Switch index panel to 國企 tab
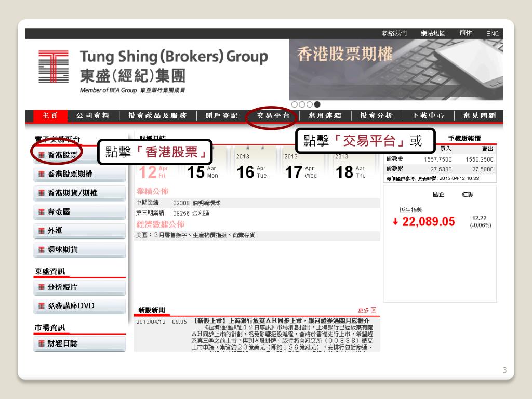Viewport: 532px width, 399px height. tap(438, 194)
